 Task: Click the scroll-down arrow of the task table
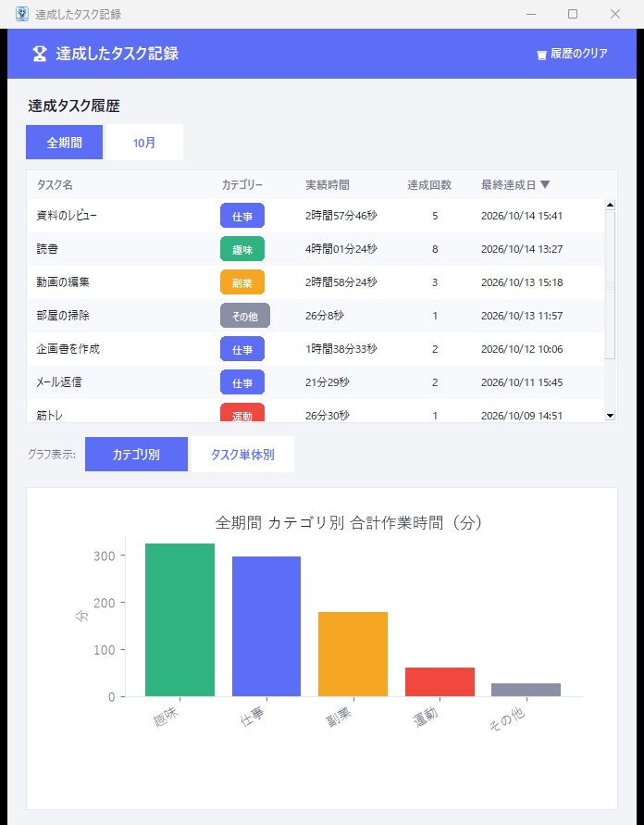tap(610, 415)
